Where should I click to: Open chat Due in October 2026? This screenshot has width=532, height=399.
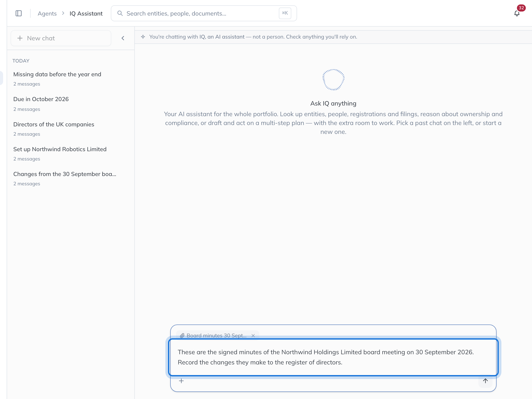tap(70, 104)
